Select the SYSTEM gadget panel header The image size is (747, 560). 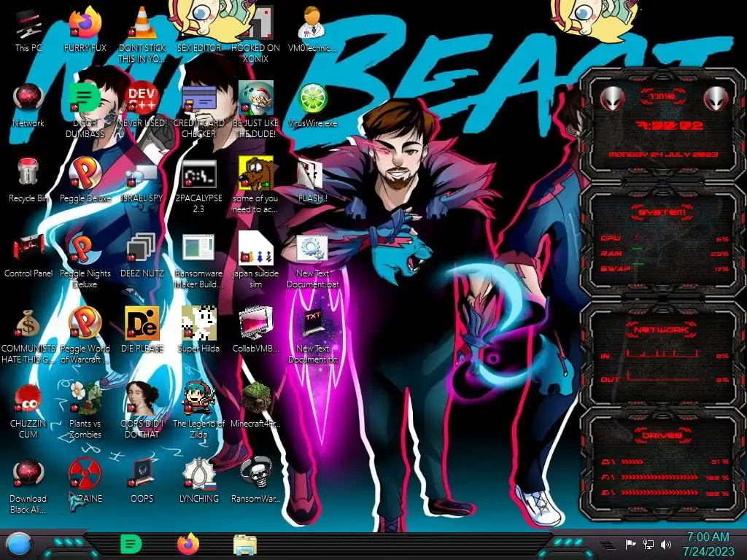(662, 212)
